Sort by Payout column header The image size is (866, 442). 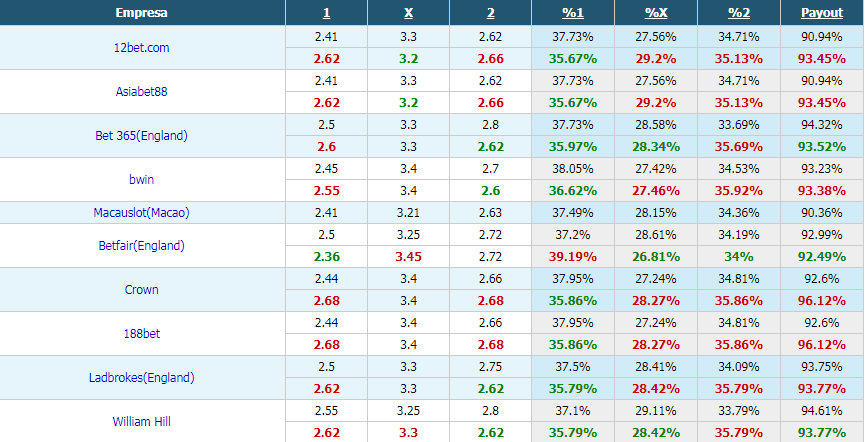click(x=822, y=13)
